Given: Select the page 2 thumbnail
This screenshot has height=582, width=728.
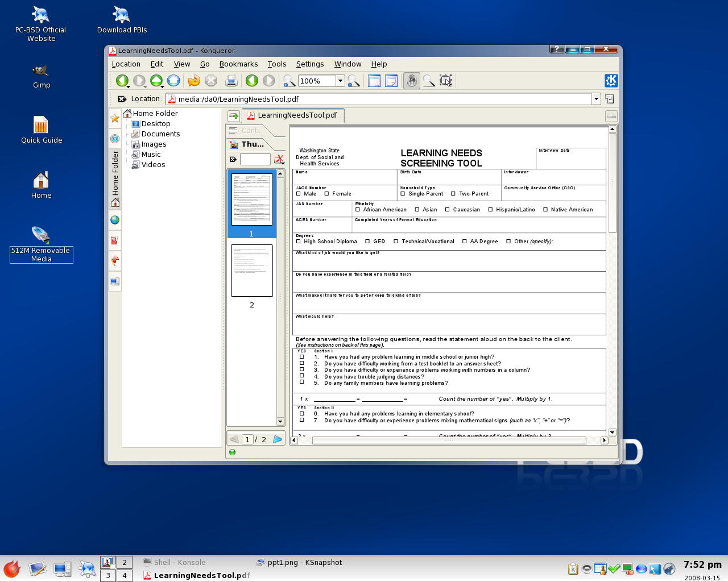Looking at the screenshot, I should coord(252,271).
